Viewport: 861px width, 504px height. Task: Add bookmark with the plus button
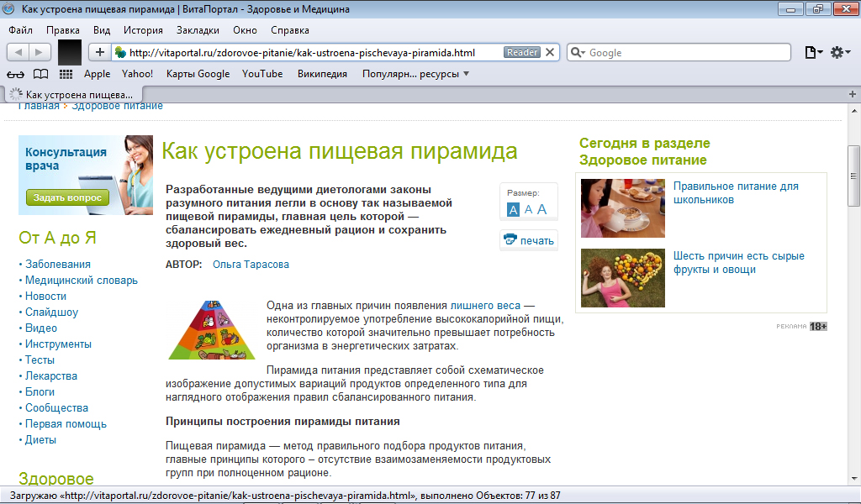click(x=100, y=52)
